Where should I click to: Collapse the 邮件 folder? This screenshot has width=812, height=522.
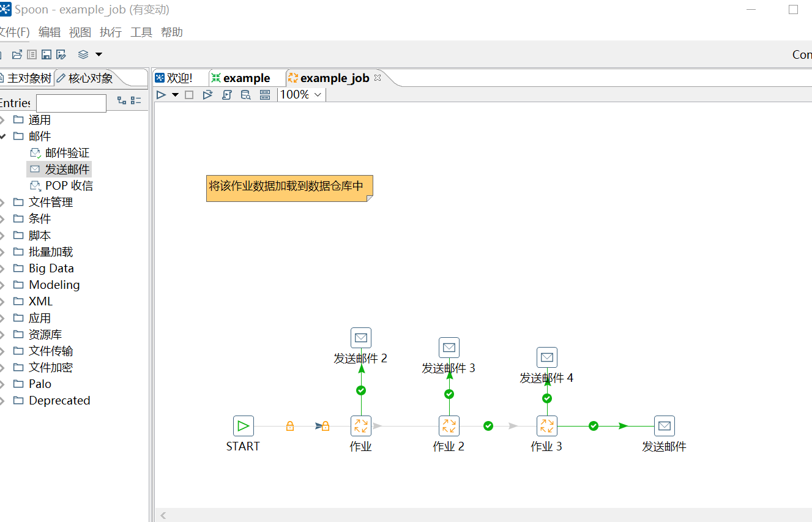coord(2,136)
